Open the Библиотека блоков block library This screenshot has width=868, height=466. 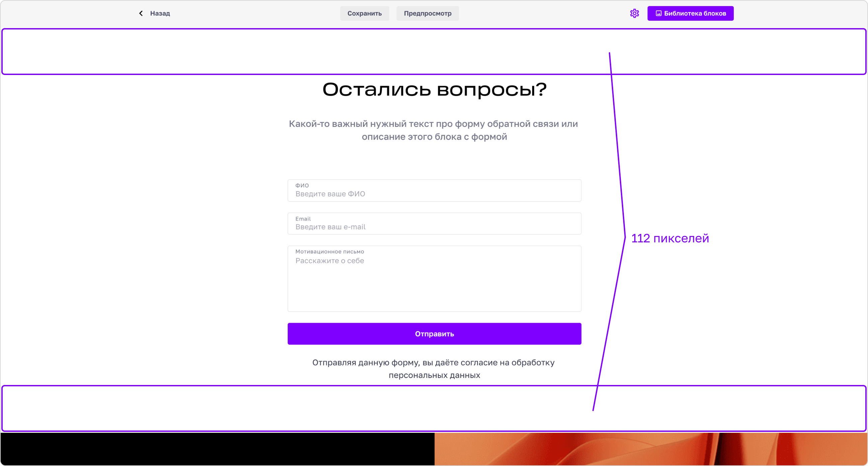691,13
